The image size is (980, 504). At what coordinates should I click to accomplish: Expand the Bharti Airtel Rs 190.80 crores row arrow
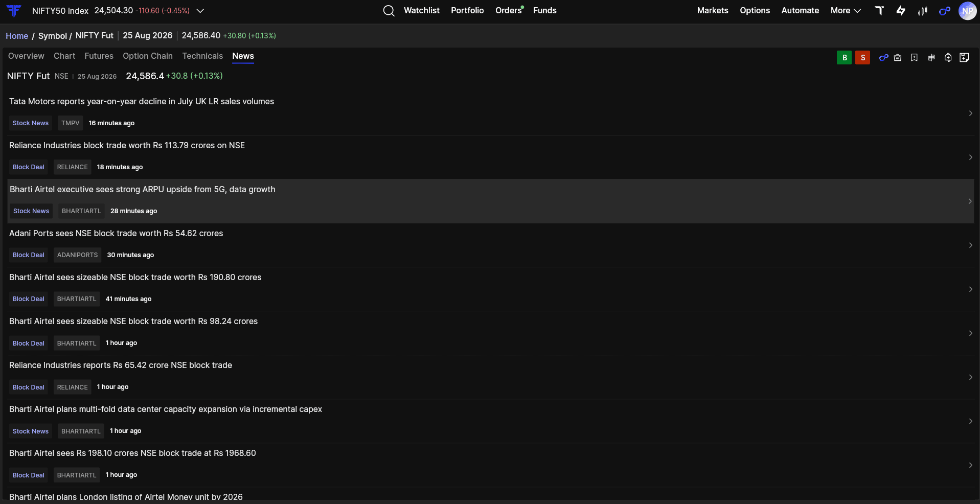pos(970,289)
